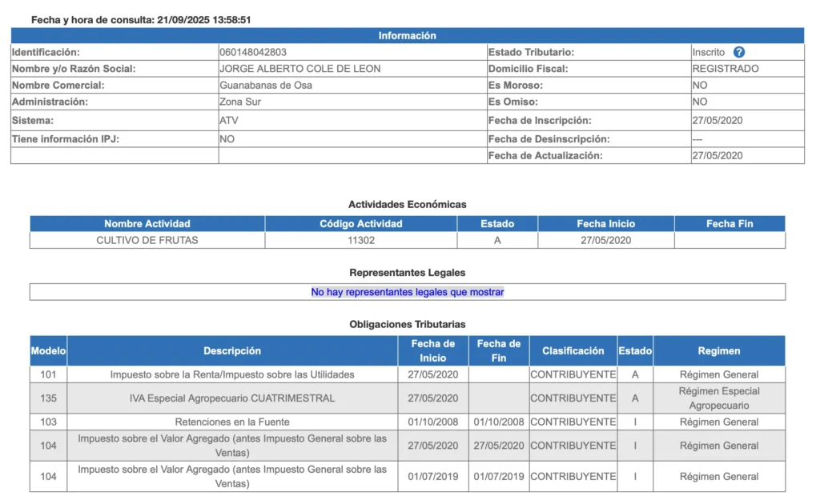Select the name JORGE ALBERTO COLE DE LEON
This screenshot has width=820, height=504.
300,69
